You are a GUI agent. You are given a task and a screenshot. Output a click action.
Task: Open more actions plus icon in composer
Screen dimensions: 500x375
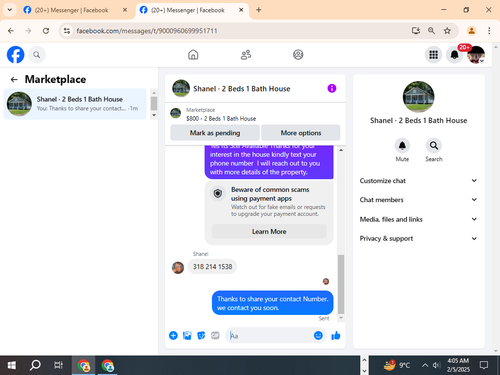pyautogui.click(x=173, y=335)
